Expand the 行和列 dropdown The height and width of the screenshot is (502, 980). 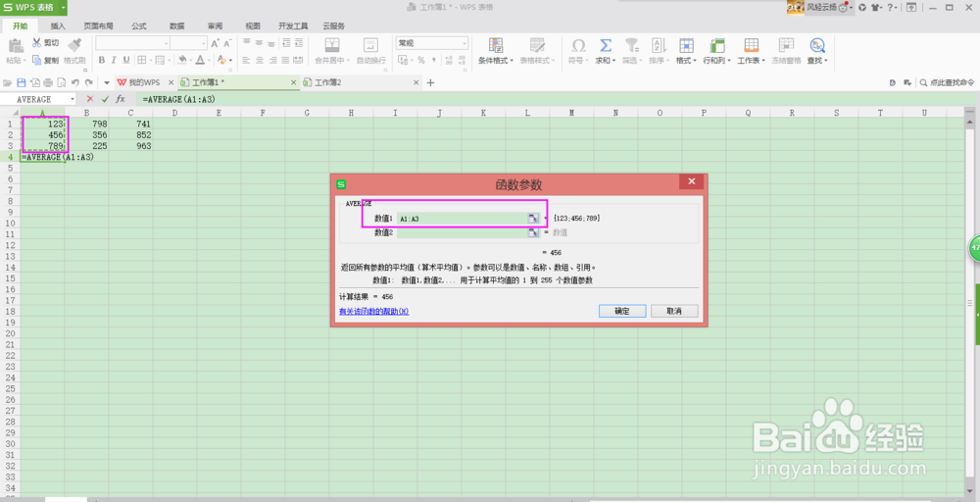pyautogui.click(x=729, y=61)
